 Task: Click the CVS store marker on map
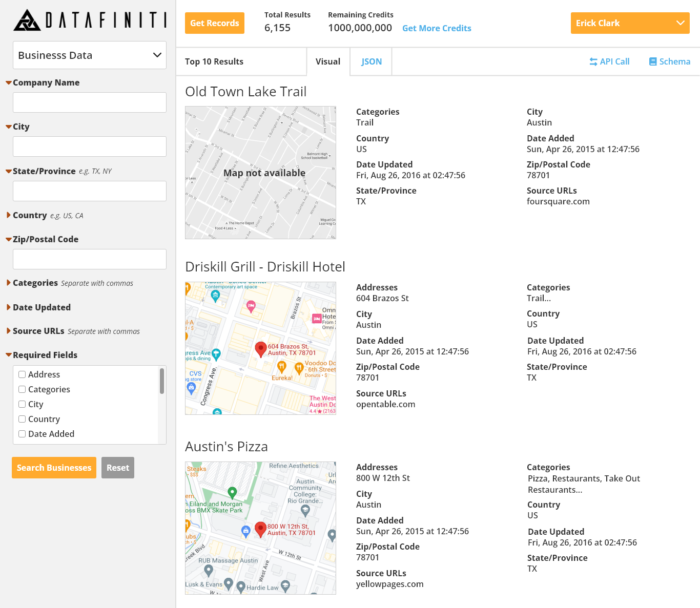coord(192,388)
